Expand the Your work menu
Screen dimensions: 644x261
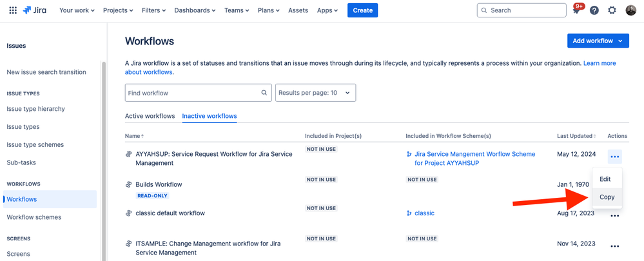(77, 10)
